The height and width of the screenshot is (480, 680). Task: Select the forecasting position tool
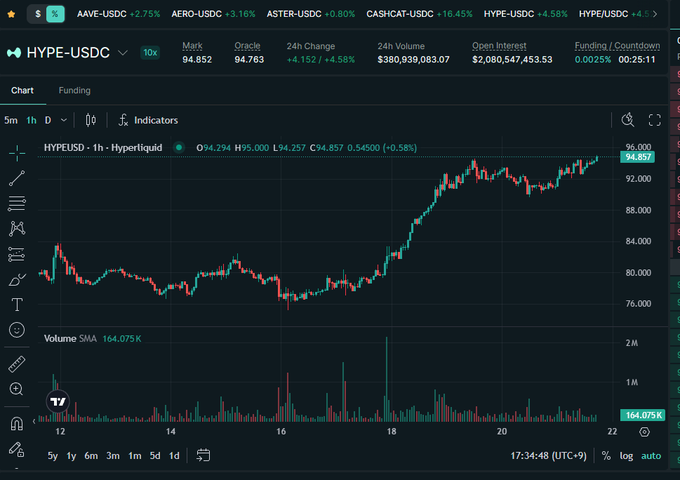coord(17,254)
